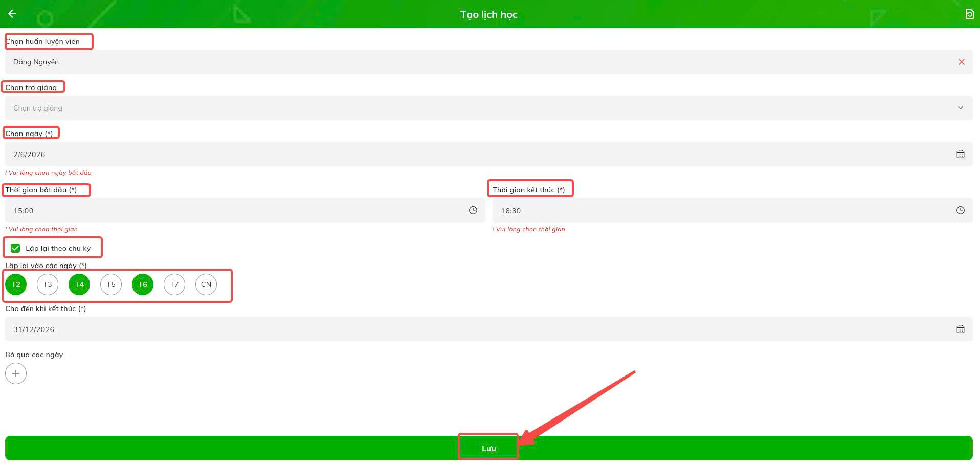The width and height of the screenshot is (980, 464).
Task: Click start time field showing 15:00
Action: (245, 210)
